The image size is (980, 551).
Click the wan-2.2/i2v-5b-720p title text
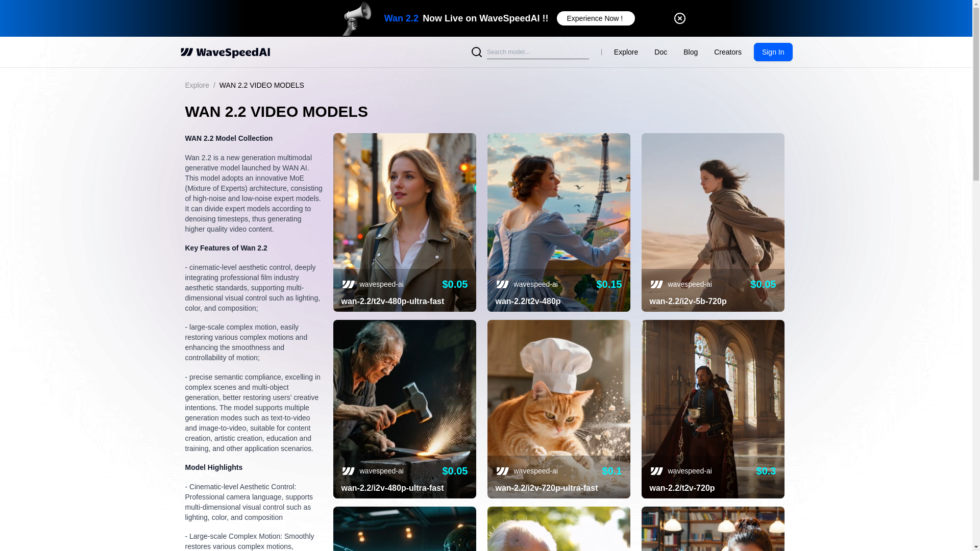[x=688, y=302]
